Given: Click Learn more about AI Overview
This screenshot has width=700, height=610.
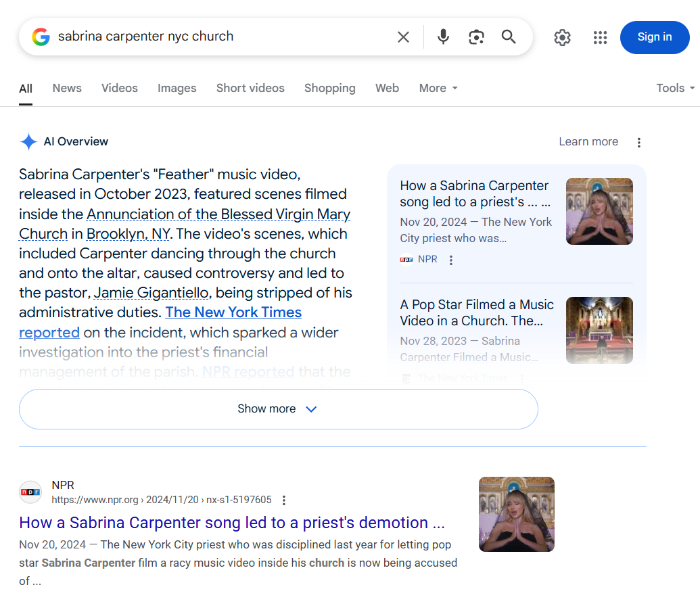Looking at the screenshot, I should (x=588, y=141).
